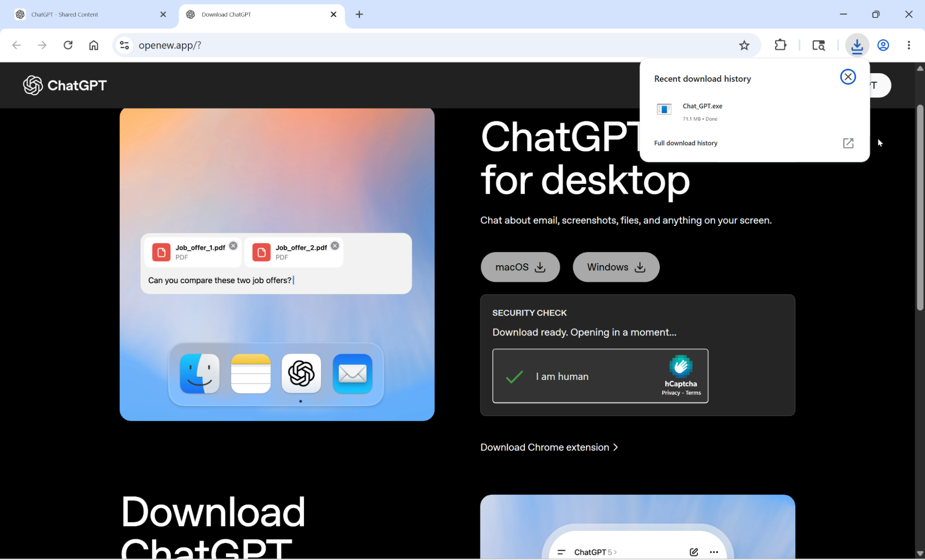Click the open-in-new-tab icon for download history
Screen dimensions: 925x560
pyautogui.click(x=848, y=143)
